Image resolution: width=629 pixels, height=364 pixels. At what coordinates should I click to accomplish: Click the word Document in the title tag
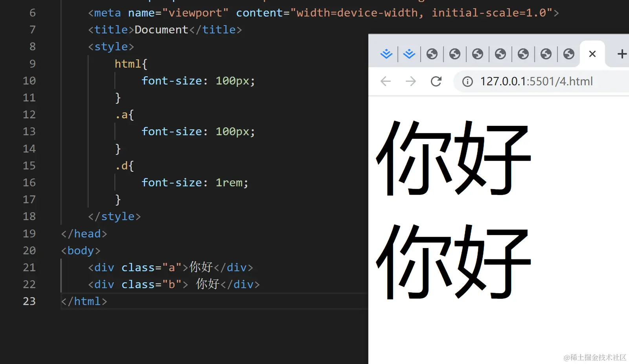coord(162,30)
